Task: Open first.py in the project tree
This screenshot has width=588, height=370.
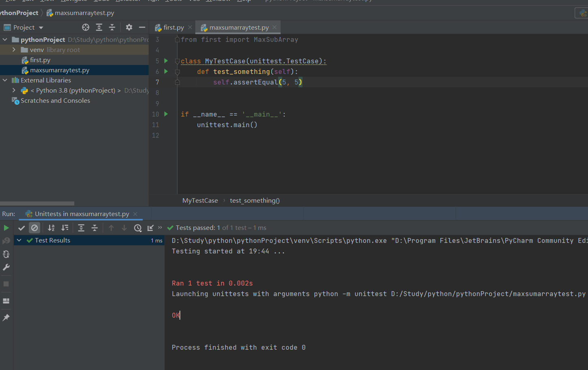Action: point(40,60)
